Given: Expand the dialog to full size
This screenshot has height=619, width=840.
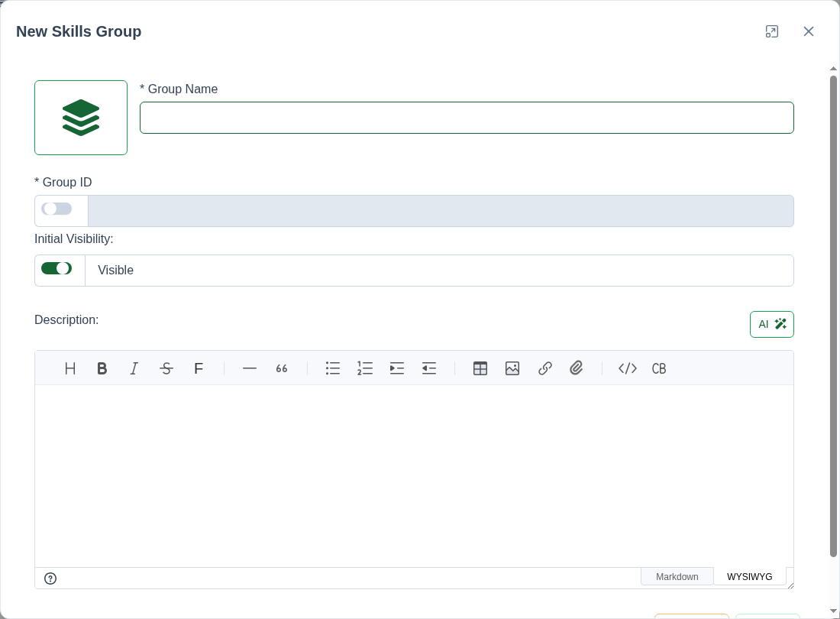Looking at the screenshot, I should [771, 31].
